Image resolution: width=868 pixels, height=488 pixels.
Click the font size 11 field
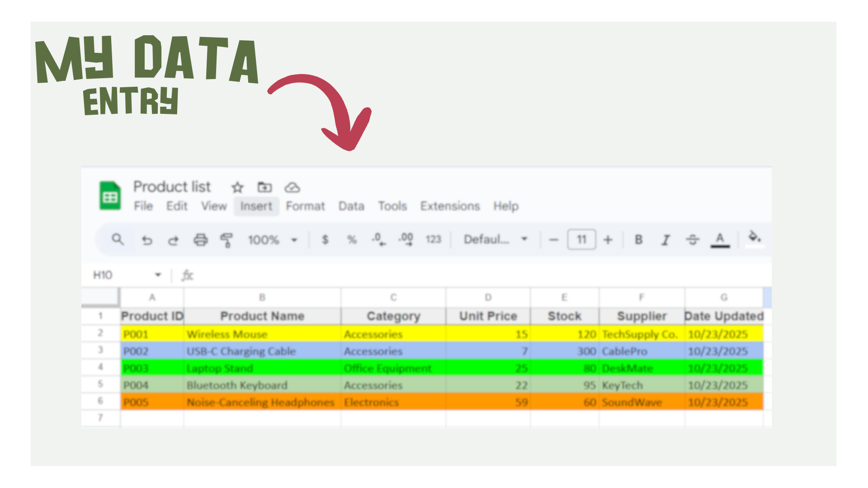click(x=581, y=239)
